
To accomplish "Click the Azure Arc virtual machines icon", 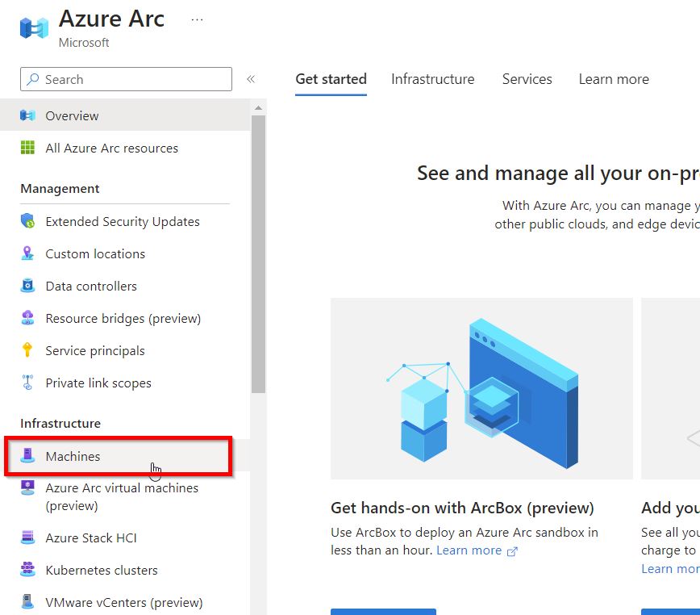I will point(27,487).
